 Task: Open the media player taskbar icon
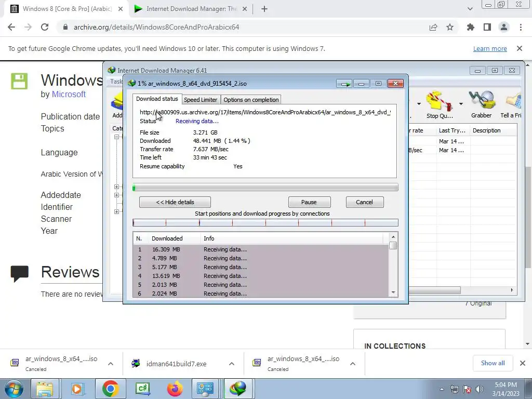coord(77,389)
